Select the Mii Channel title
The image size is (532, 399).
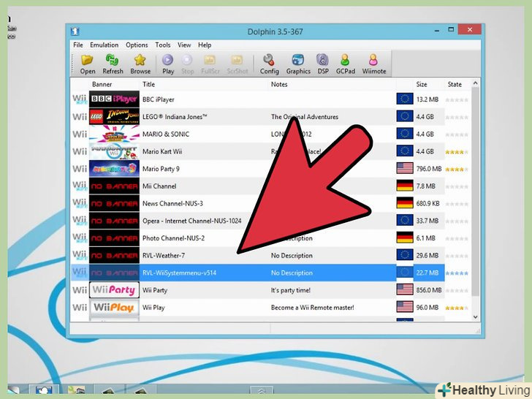(159, 186)
